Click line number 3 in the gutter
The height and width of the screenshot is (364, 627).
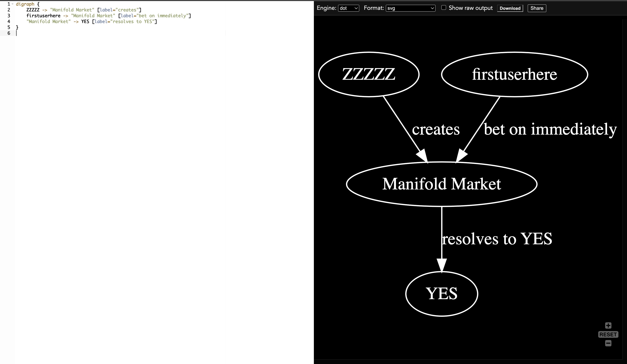click(9, 16)
